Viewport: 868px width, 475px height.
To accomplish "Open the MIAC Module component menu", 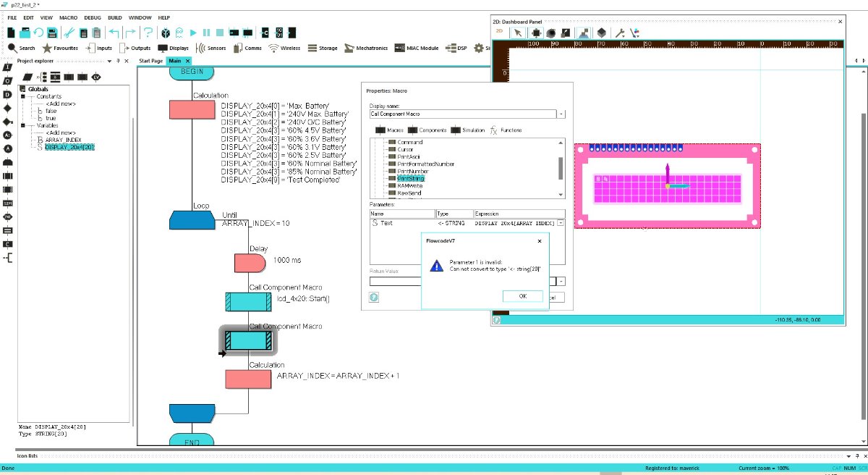I will pyautogui.click(x=417, y=48).
